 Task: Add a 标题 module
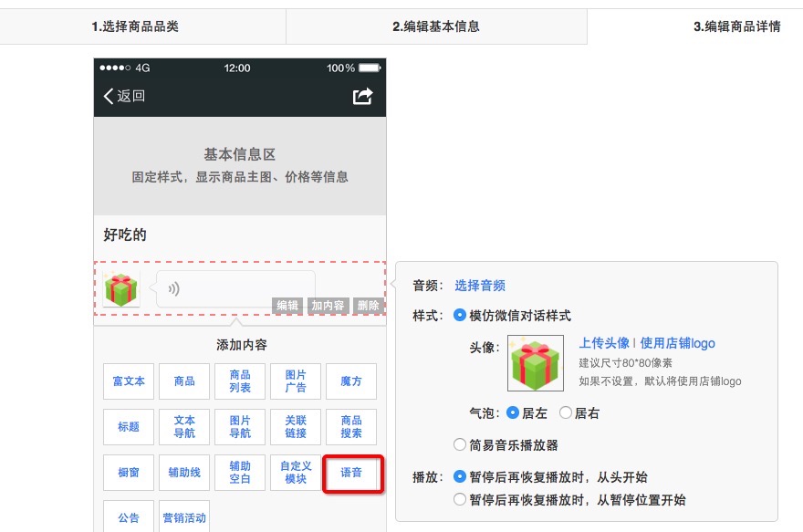point(129,427)
